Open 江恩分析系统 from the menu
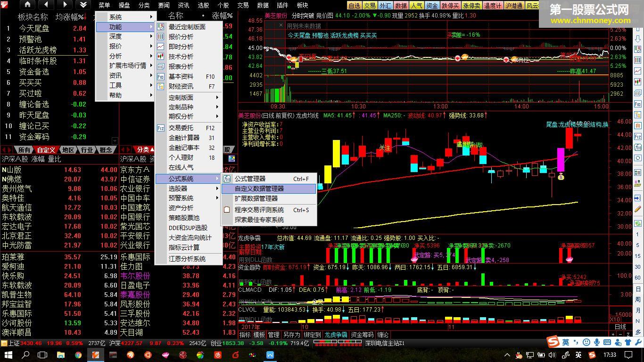Image resolution: width=644 pixels, height=362 pixels. (189, 259)
